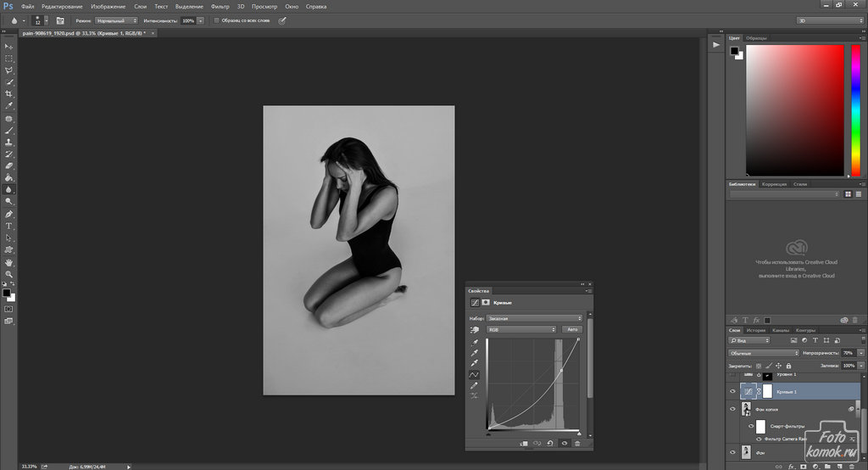Open the layer filter Вид dropdown

tap(749, 340)
